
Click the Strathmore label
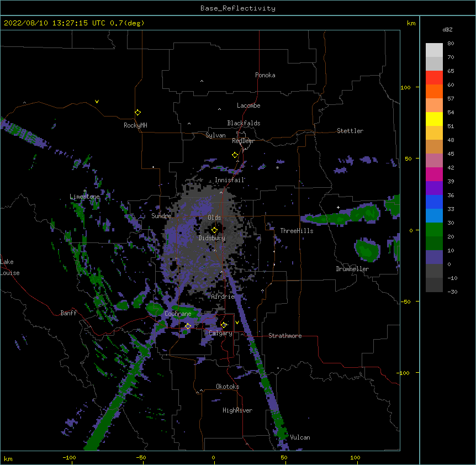pos(285,336)
